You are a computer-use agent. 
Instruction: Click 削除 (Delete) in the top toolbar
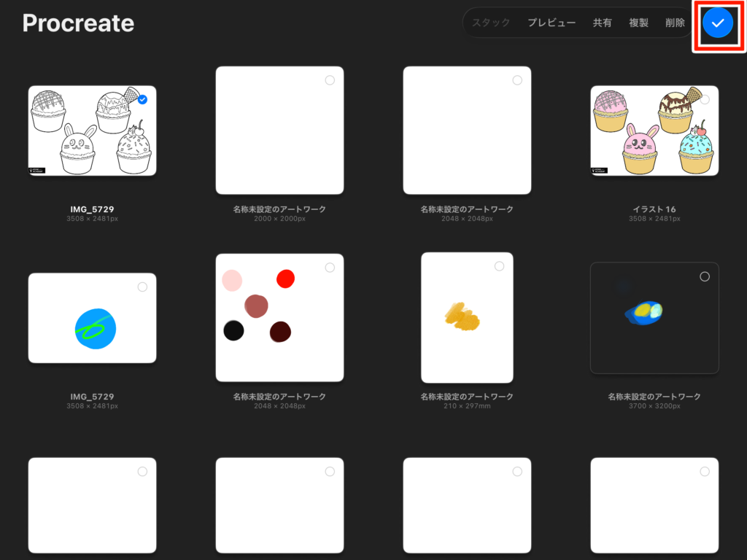tap(675, 23)
